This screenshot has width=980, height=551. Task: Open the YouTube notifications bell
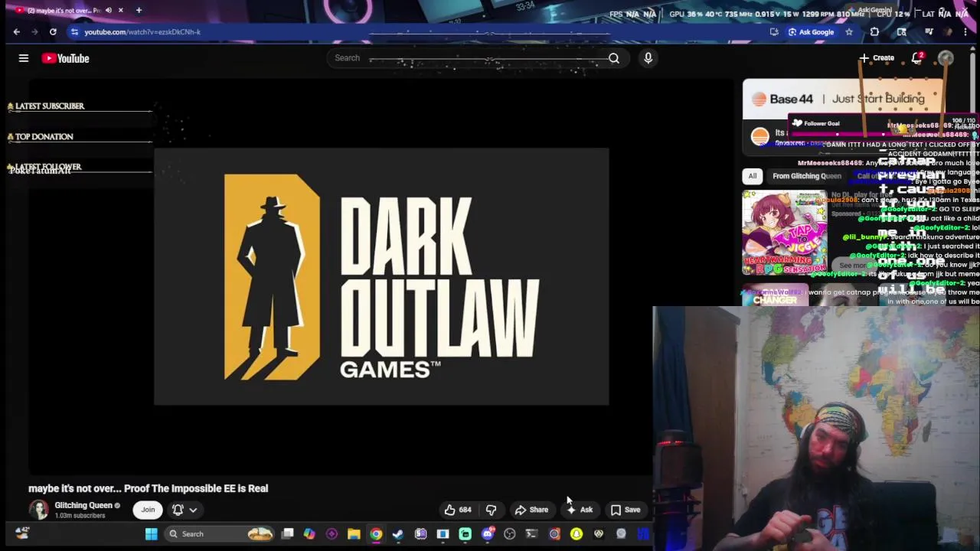(916, 58)
